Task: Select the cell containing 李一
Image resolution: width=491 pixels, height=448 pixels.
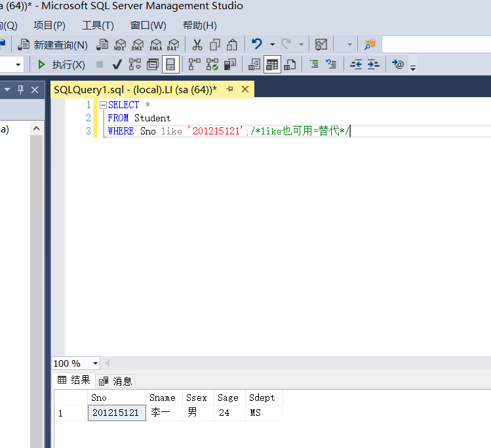Action: (x=164, y=413)
